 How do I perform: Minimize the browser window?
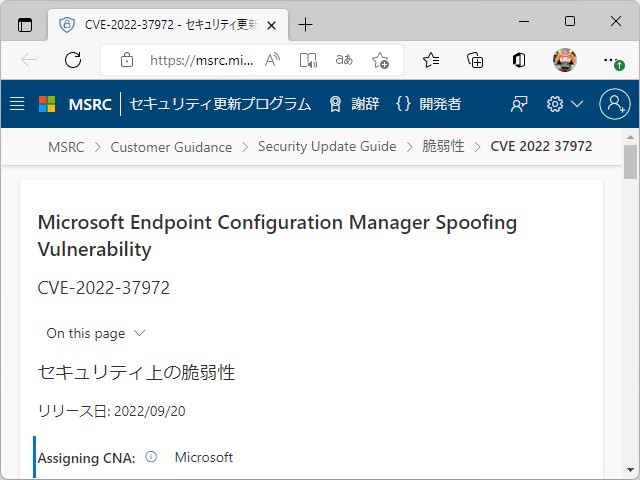(524, 21)
